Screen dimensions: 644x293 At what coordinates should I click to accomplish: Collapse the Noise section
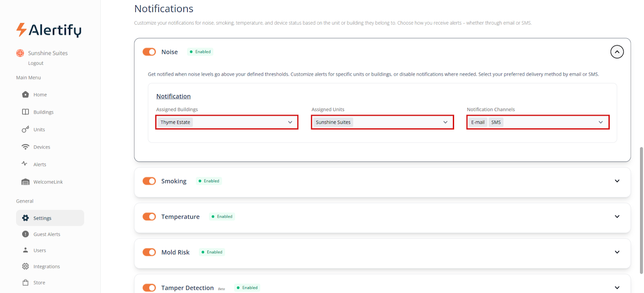(x=617, y=52)
